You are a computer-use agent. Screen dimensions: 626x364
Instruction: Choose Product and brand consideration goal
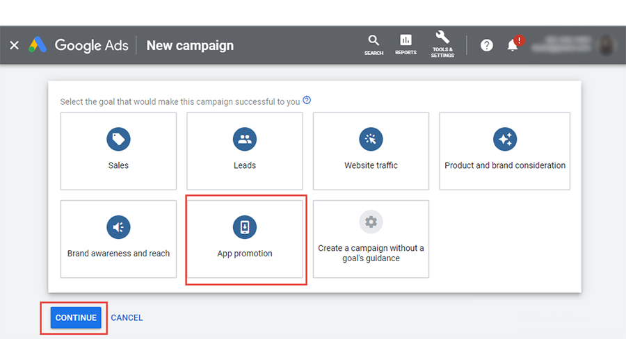pos(505,151)
